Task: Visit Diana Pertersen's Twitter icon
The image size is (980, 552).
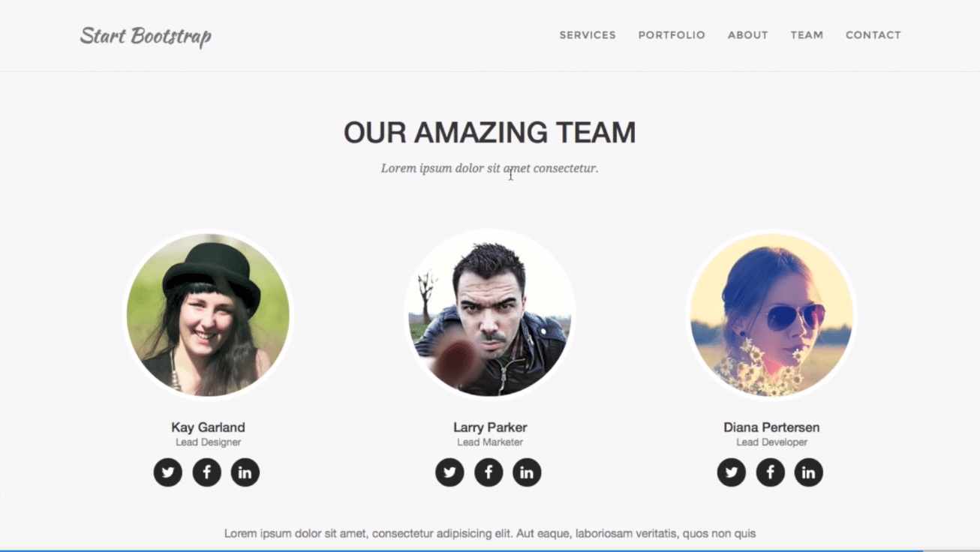Action: [732, 472]
